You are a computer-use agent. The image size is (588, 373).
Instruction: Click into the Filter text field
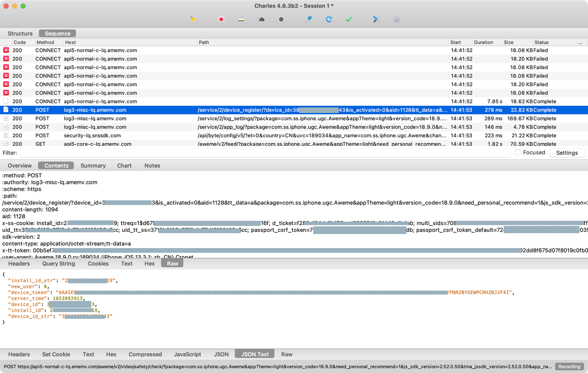[265, 153]
